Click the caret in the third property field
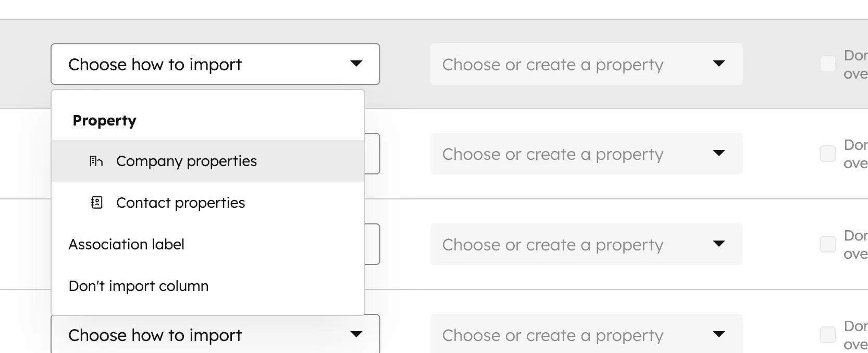The width and height of the screenshot is (868, 353). pyautogui.click(x=719, y=244)
